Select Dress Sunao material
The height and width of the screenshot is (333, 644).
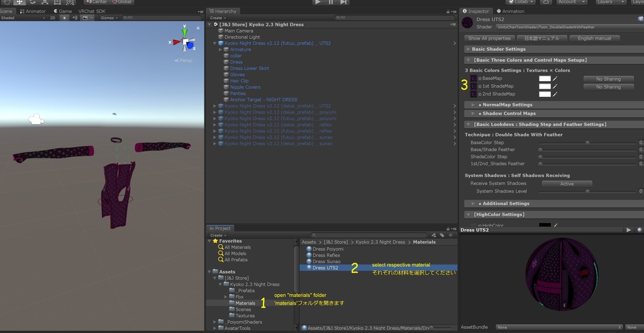tap(326, 261)
